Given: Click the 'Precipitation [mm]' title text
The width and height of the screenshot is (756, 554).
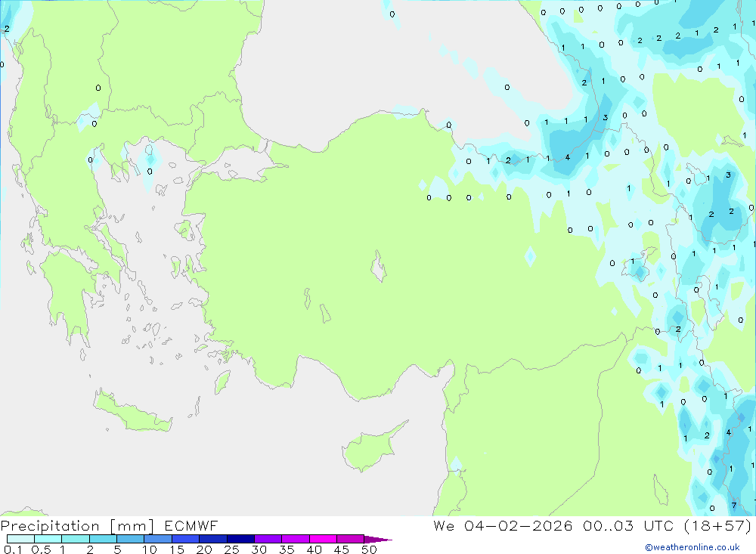Looking at the screenshot, I should pyautogui.click(x=77, y=526).
